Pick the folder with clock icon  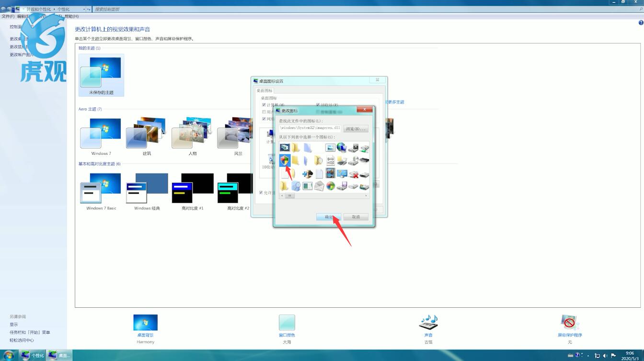[x=319, y=160]
